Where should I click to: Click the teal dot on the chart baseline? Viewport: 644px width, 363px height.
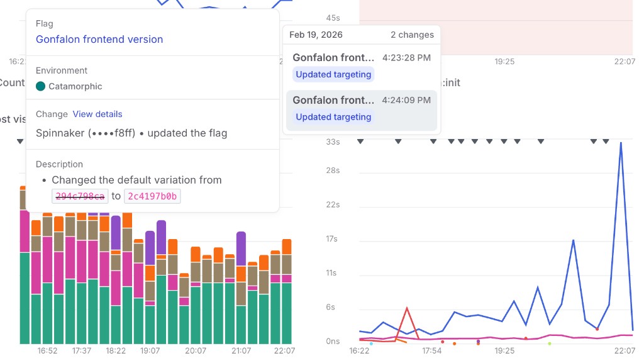[371, 344]
